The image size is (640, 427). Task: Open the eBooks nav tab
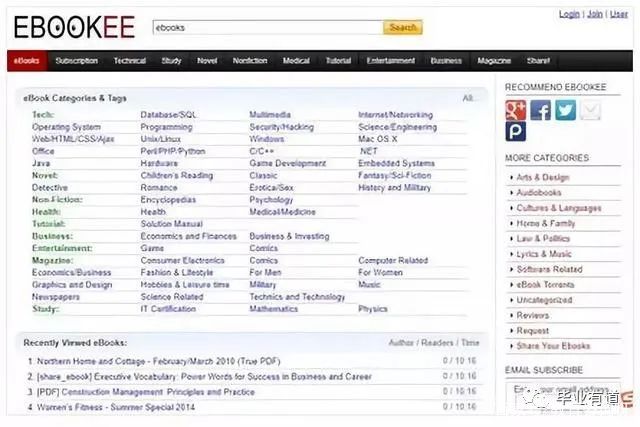pos(27,61)
